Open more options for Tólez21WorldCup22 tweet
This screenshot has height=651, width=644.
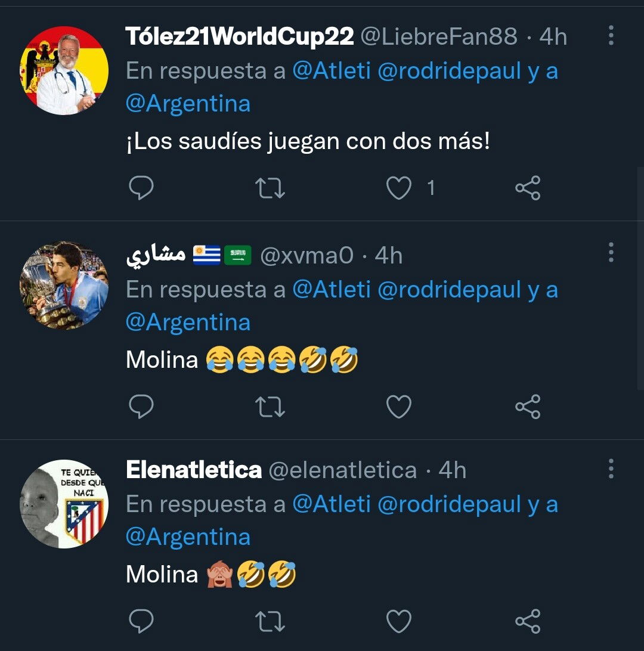[x=611, y=36]
